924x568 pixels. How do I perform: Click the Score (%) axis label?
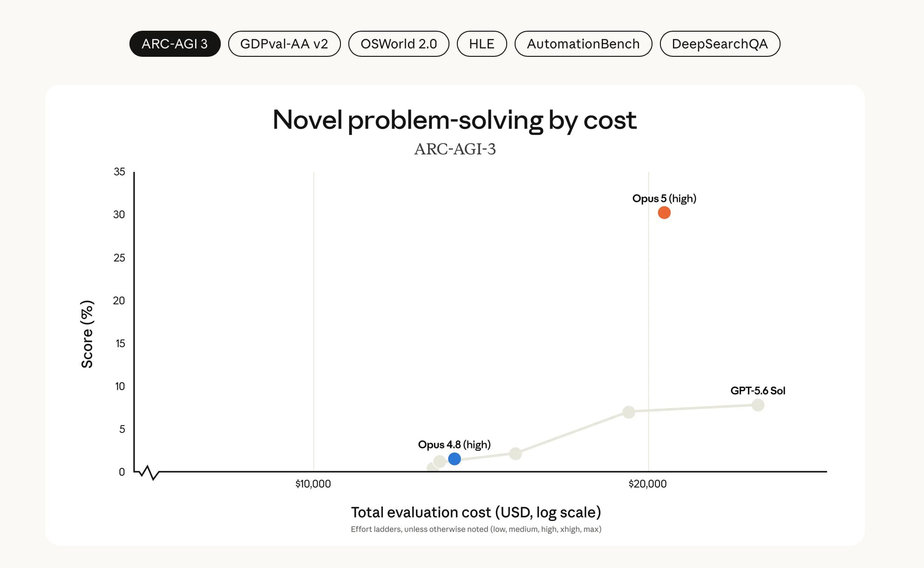pyautogui.click(x=87, y=334)
